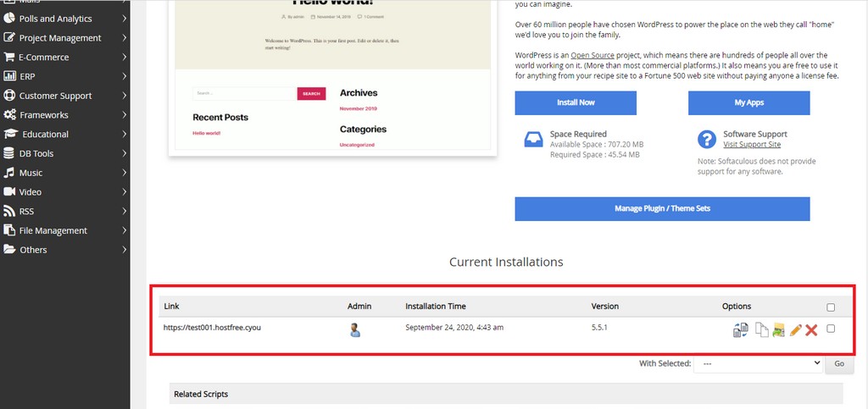Screen dimensions: 868x409
Task: Open Project Management in the sidebar
Action: point(65,38)
